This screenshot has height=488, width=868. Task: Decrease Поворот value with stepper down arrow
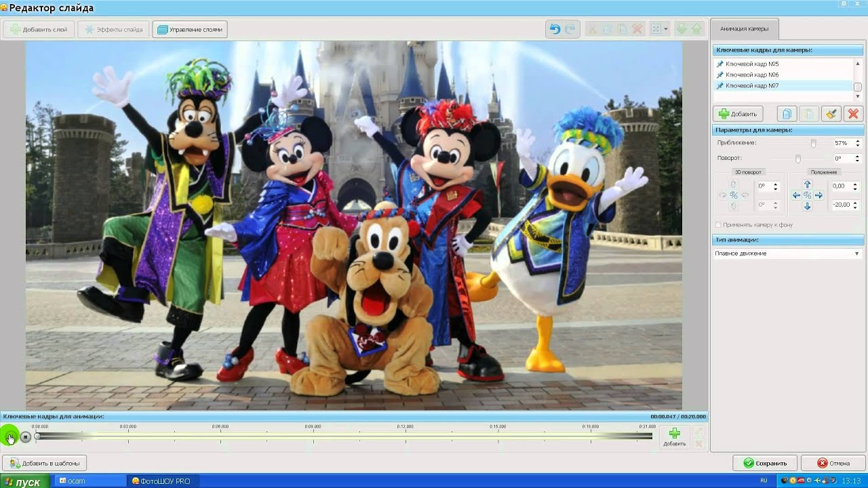857,161
